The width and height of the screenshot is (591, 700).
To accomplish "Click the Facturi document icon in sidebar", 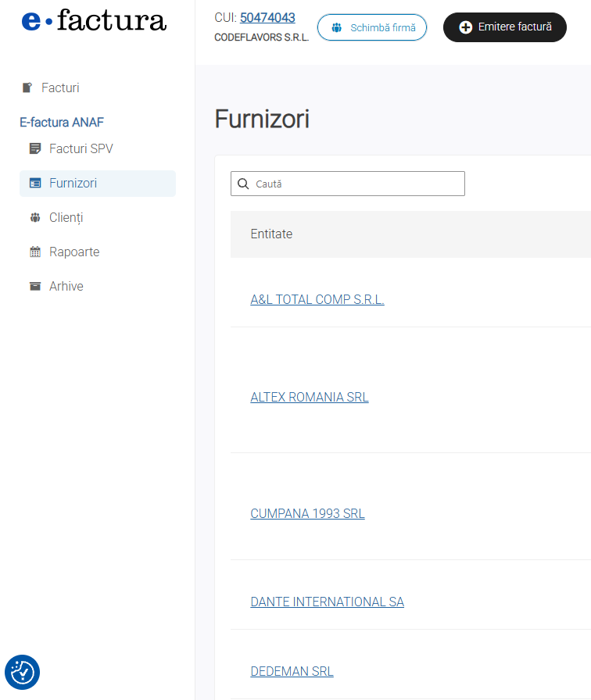I will pyautogui.click(x=27, y=88).
